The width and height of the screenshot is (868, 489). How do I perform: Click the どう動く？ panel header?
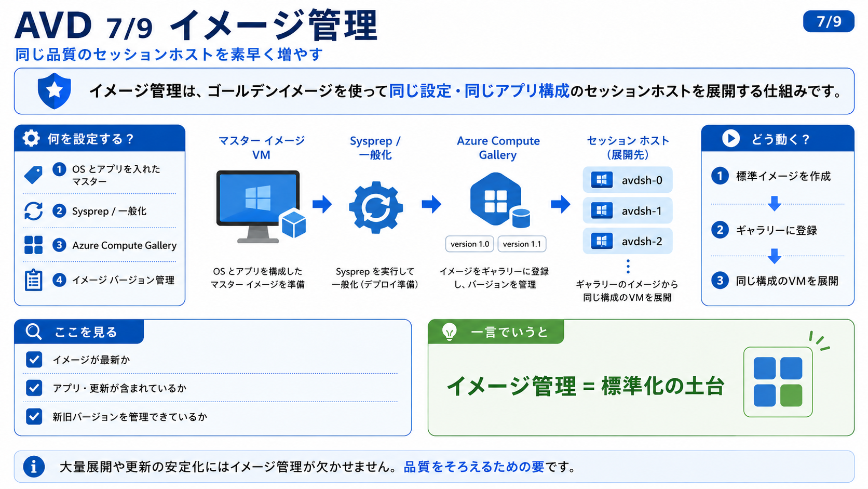(x=778, y=138)
